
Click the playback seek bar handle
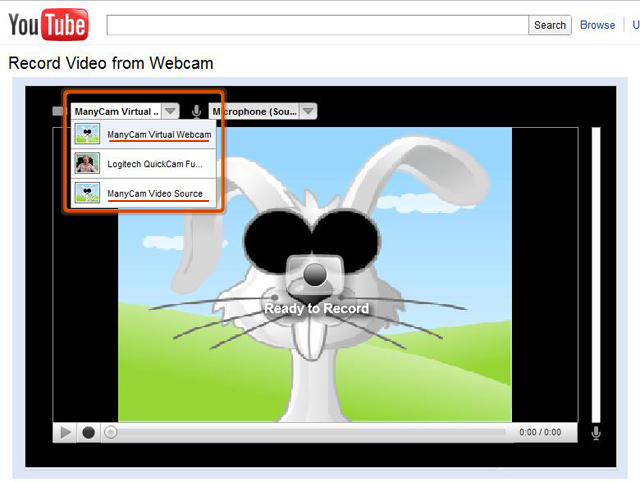110,432
